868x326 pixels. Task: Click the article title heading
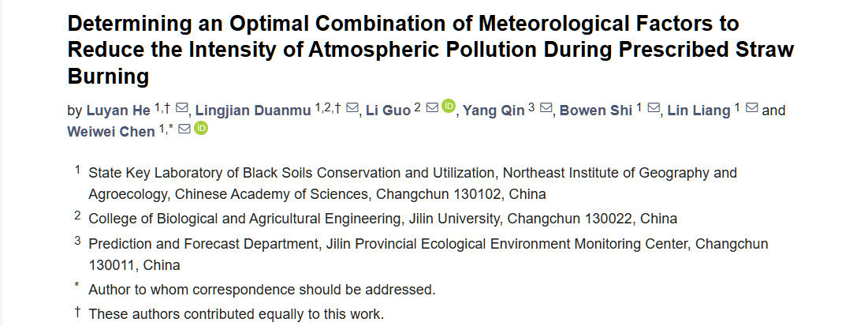[x=430, y=50]
